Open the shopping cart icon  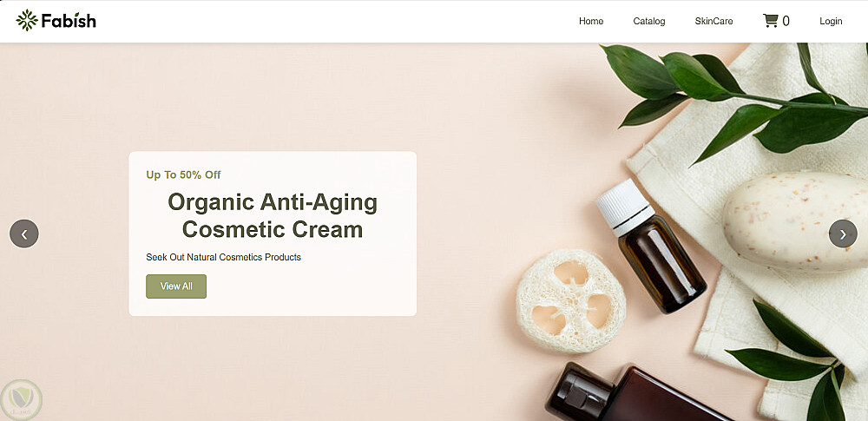tap(770, 21)
